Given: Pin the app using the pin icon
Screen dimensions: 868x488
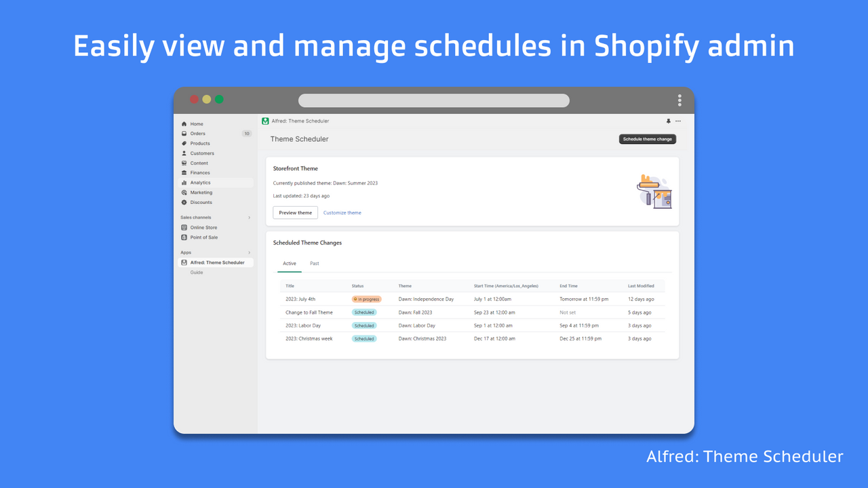Looking at the screenshot, I should 668,121.
